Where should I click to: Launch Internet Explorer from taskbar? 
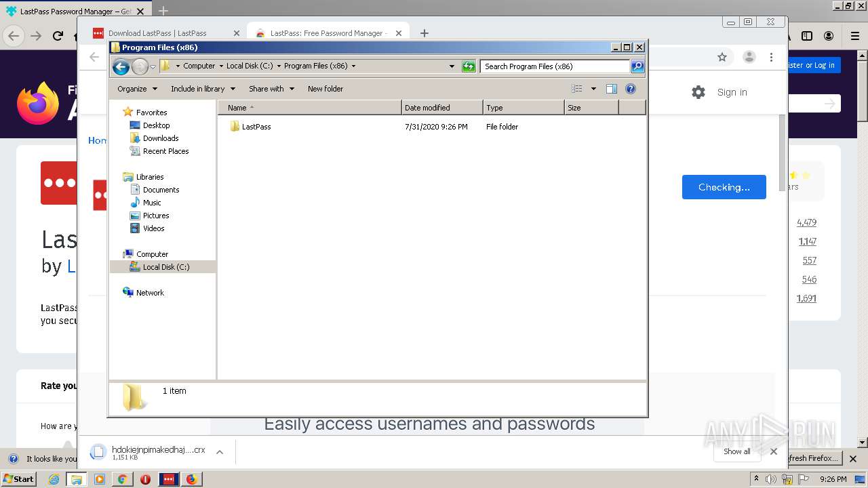(54, 479)
